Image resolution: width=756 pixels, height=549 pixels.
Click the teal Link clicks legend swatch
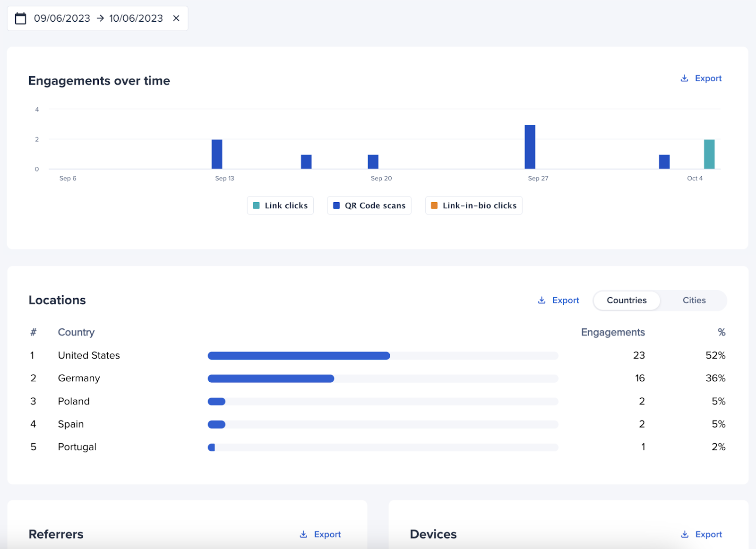[257, 205]
